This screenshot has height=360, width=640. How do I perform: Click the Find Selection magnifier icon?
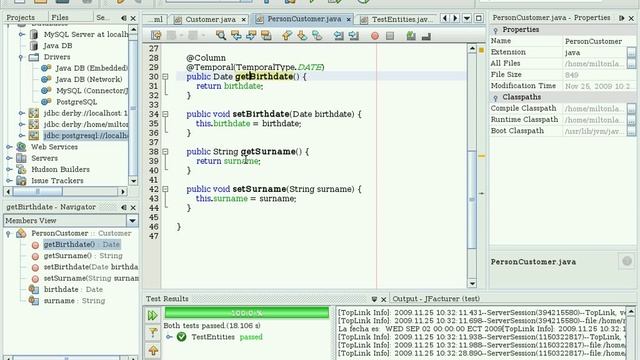221,36
